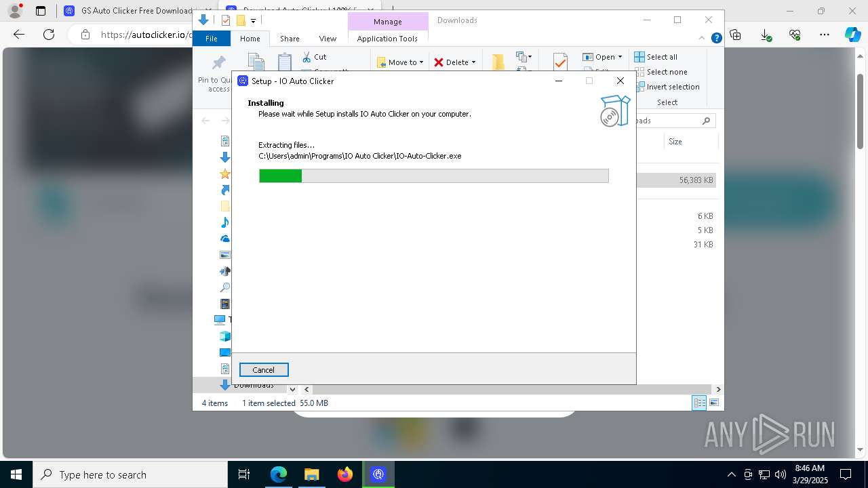Click the Edge back arrow

(x=19, y=35)
